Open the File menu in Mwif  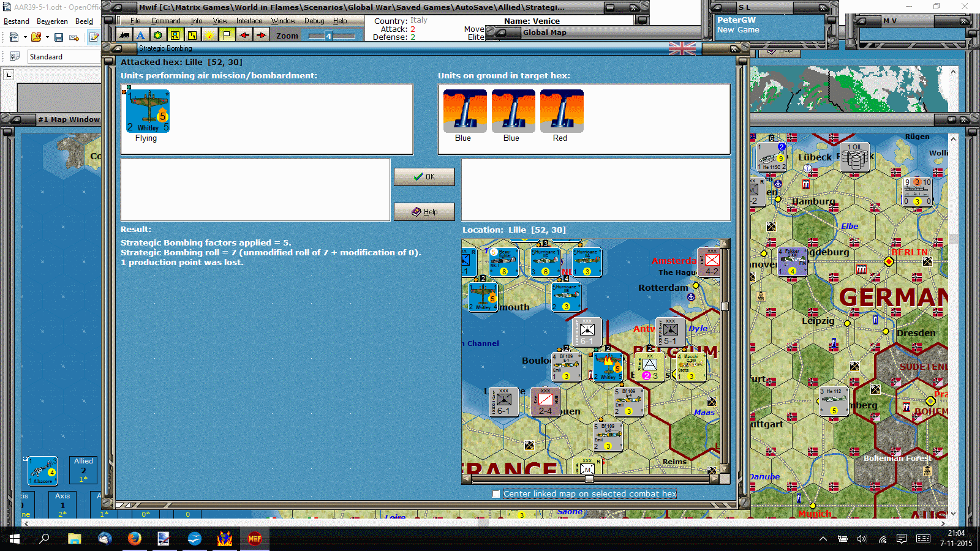[x=135, y=21]
